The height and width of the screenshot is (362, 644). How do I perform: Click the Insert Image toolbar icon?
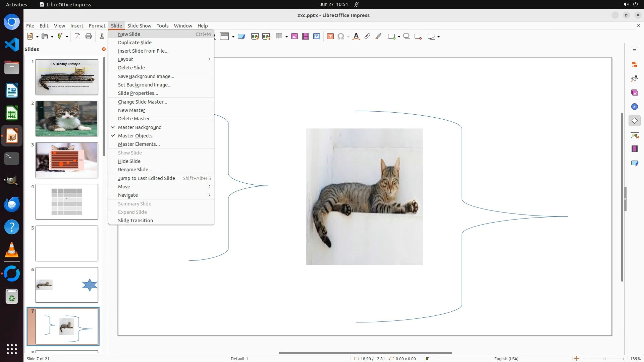[294, 37]
